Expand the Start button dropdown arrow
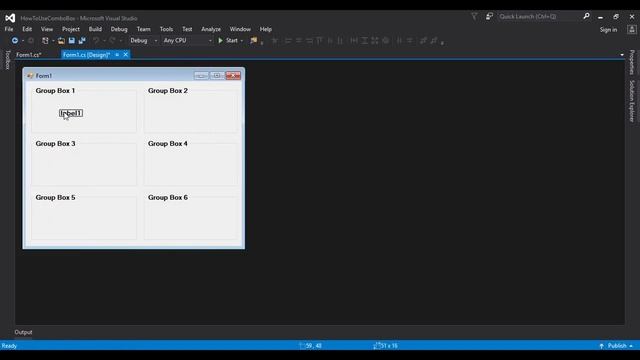 [242, 41]
